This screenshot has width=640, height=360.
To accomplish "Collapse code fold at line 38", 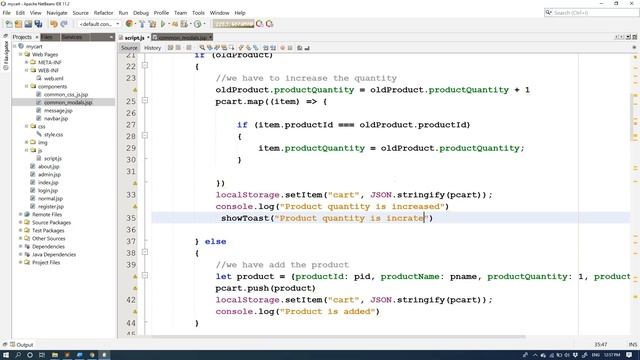I will point(144,252).
